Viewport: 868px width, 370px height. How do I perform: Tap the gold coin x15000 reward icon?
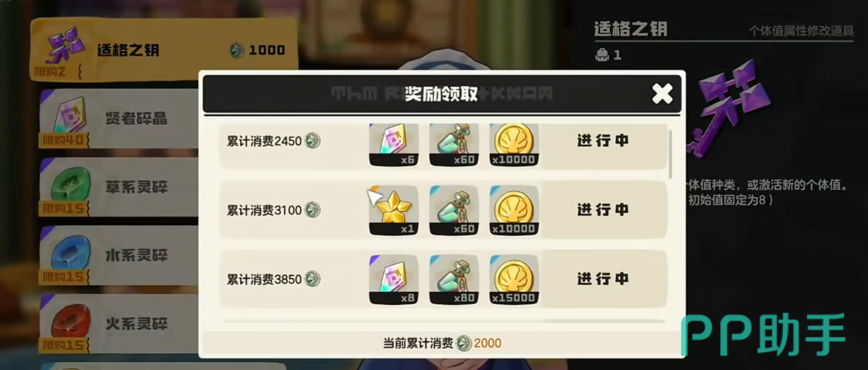tap(514, 279)
